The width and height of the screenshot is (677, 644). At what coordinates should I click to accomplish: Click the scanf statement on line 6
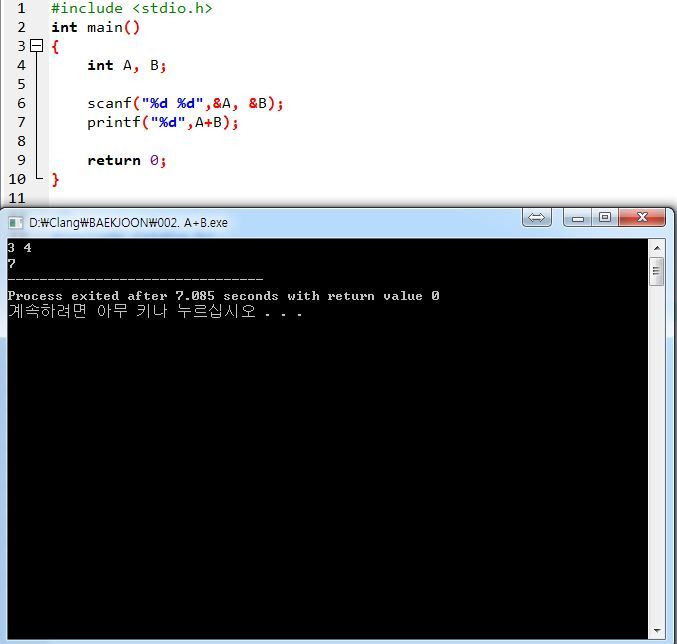click(185, 103)
